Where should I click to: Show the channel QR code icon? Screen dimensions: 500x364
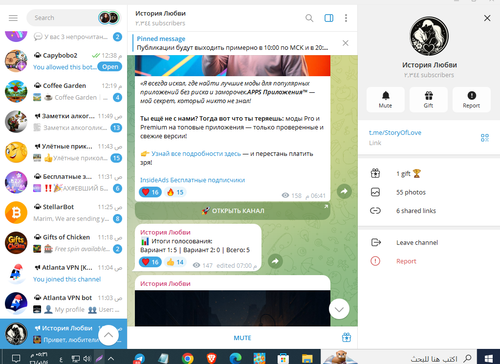[x=485, y=138]
